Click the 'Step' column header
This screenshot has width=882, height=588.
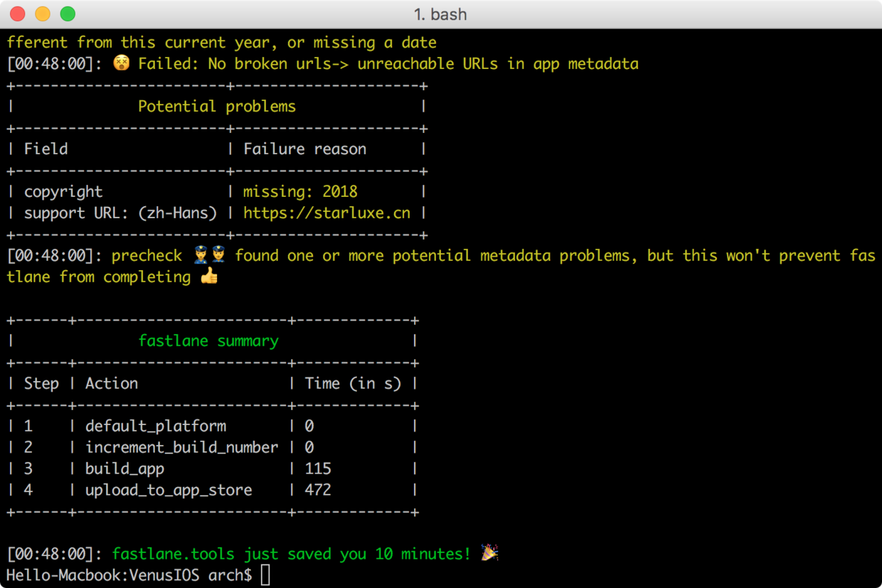click(x=41, y=383)
